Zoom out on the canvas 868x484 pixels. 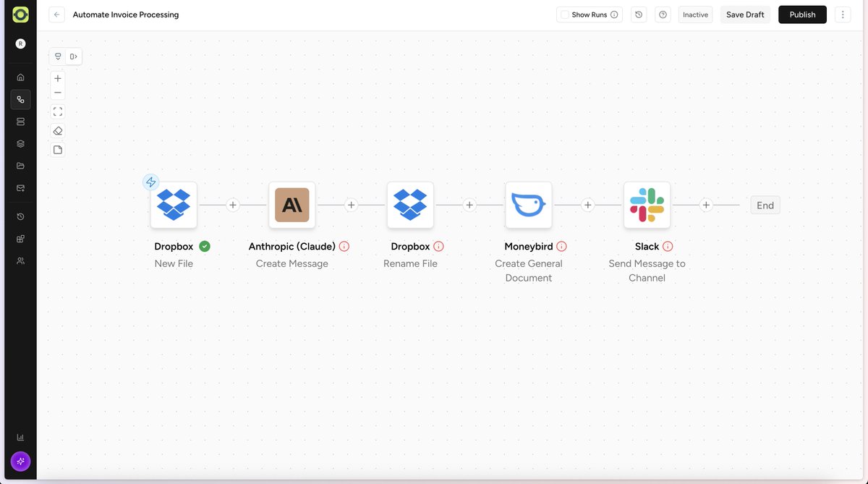(58, 93)
